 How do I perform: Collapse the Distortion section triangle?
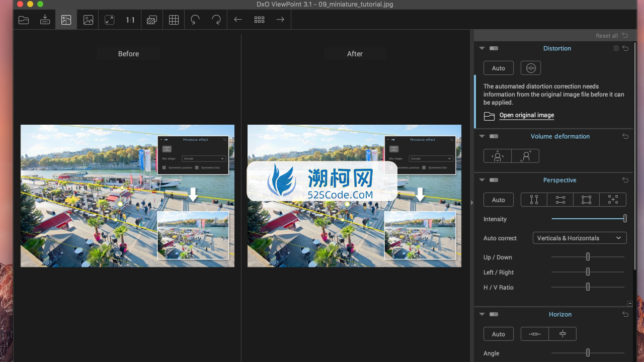(482, 48)
